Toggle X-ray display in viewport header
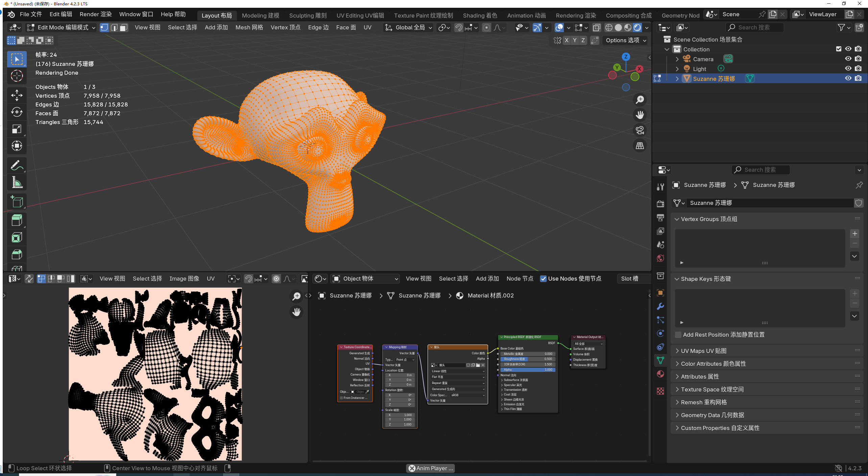Screen dimensions: 868x476 coord(597,27)
